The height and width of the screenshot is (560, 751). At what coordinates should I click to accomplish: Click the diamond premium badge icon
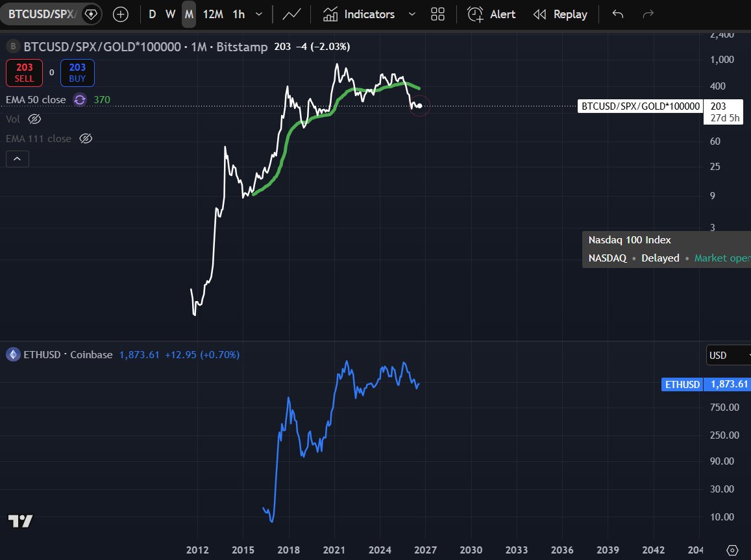(91, 14)
